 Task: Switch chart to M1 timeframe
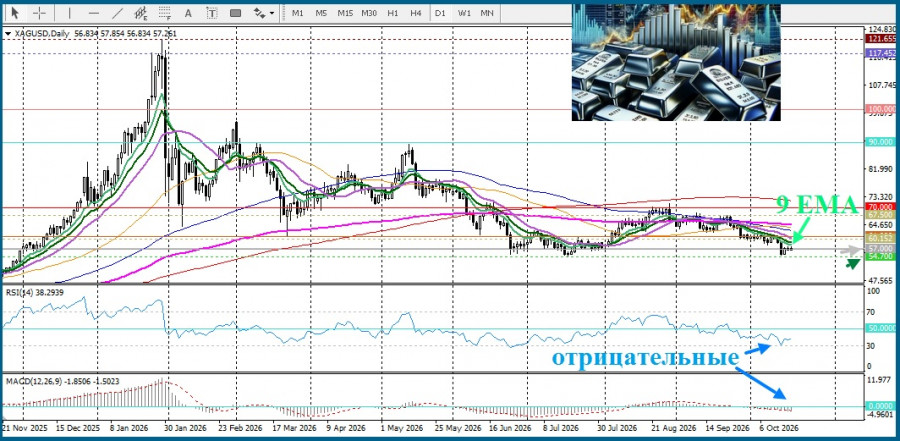297,13
